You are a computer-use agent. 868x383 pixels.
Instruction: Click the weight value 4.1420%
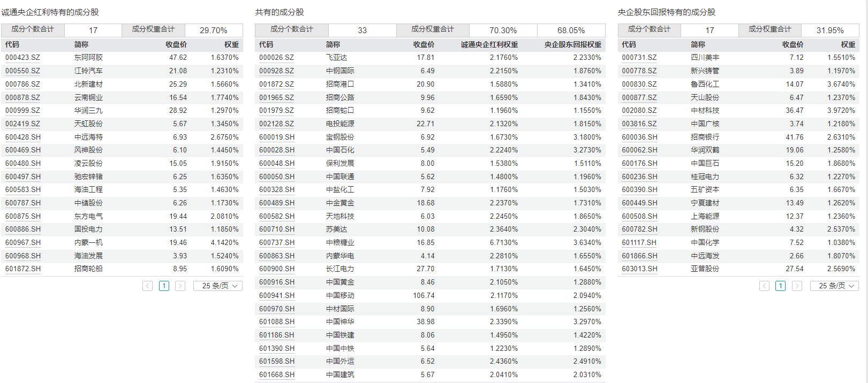pyautogui.click(x=224, y=242)
